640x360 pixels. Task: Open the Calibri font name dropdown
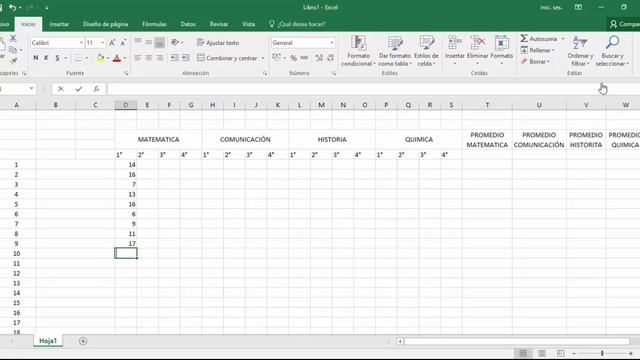81,43
